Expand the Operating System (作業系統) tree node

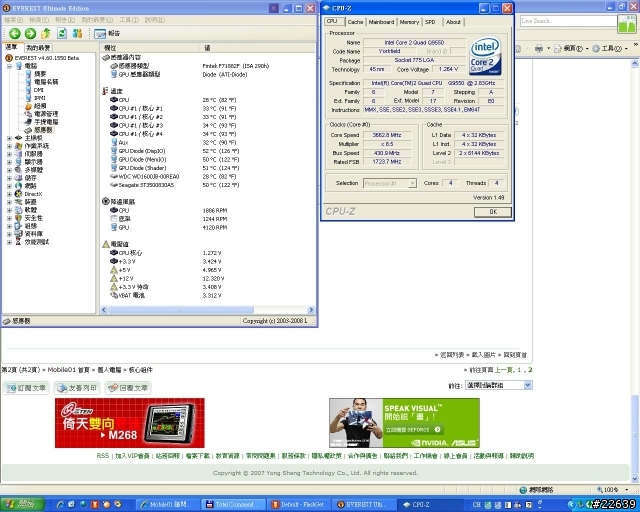coord(9,146)
